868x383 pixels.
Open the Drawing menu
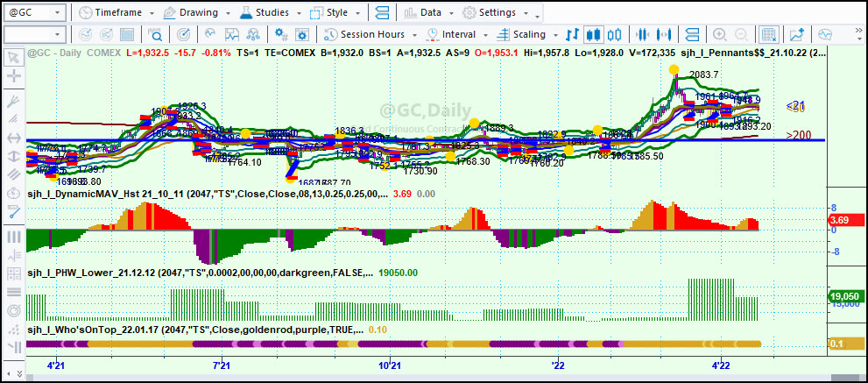[x=196, y=12]
